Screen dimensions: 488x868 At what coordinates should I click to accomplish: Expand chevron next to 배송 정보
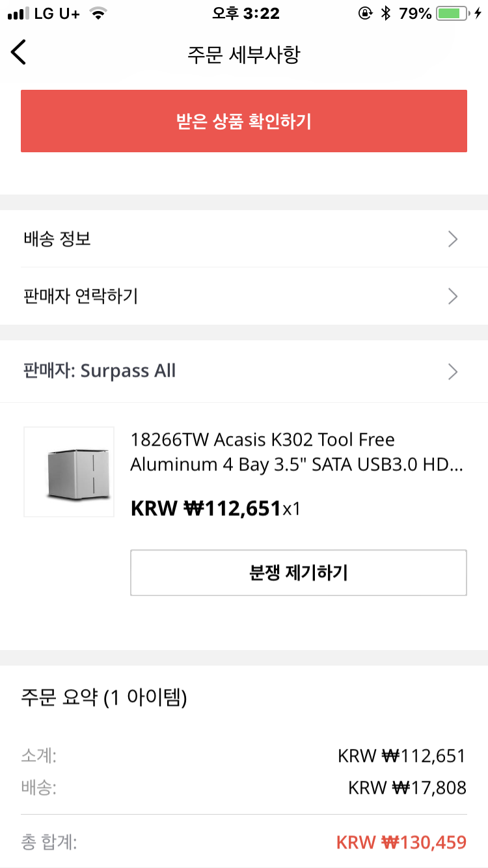(454, 239)
